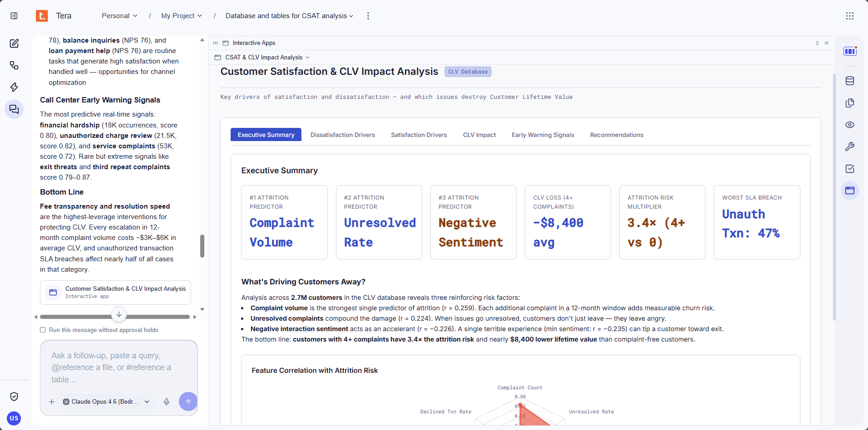This screenshot has height=430, width=868.
Task: Expand the My Project dropdown
Action: (x=182, y=16)
